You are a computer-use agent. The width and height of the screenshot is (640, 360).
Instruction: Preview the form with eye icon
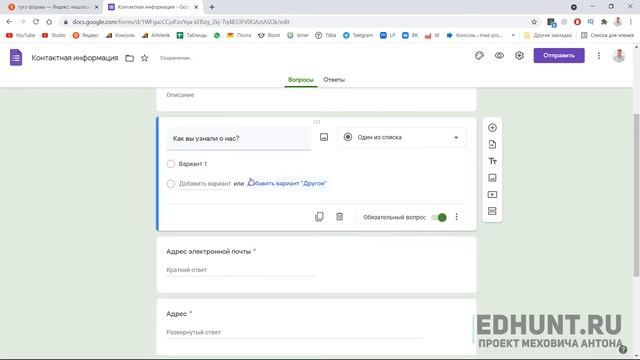coord(499,56)
